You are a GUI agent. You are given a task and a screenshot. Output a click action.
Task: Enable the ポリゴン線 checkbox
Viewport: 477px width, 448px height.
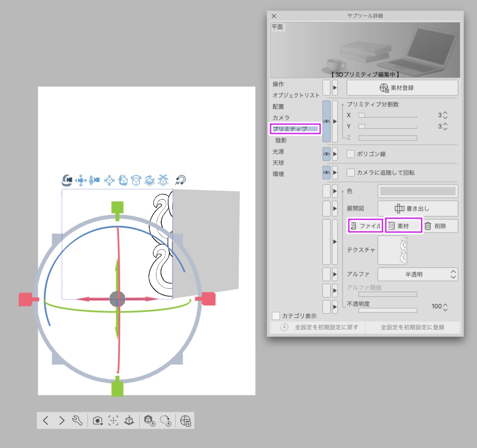coord(350,154)
